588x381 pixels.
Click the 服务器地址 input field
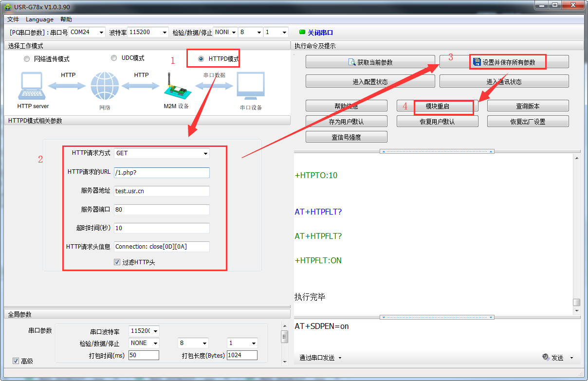click(x=162, y=191)
